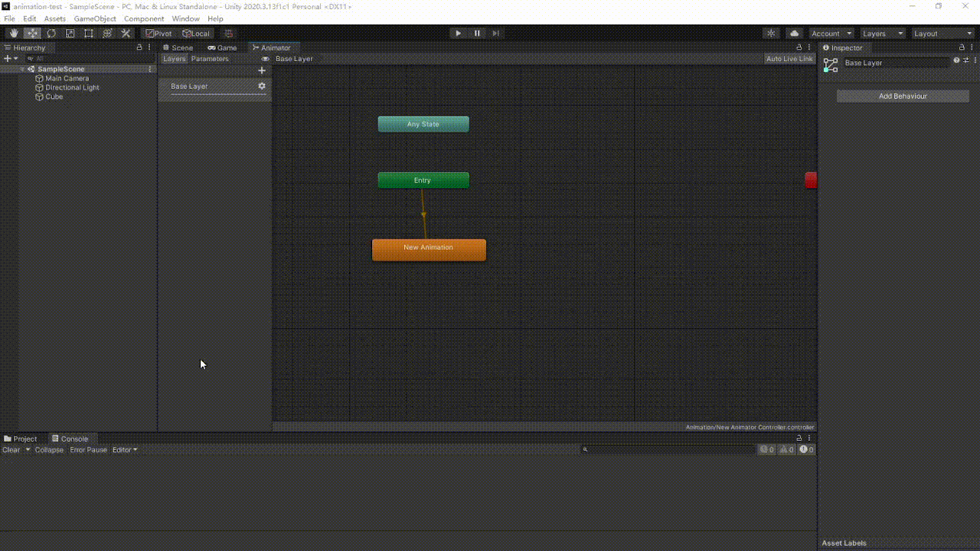Toggle Auto Live Link
The image size is (980, 551).
click(x=789, y=58)
